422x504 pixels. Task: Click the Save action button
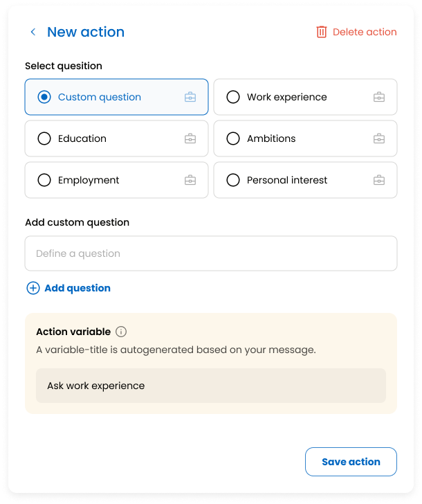351,462
